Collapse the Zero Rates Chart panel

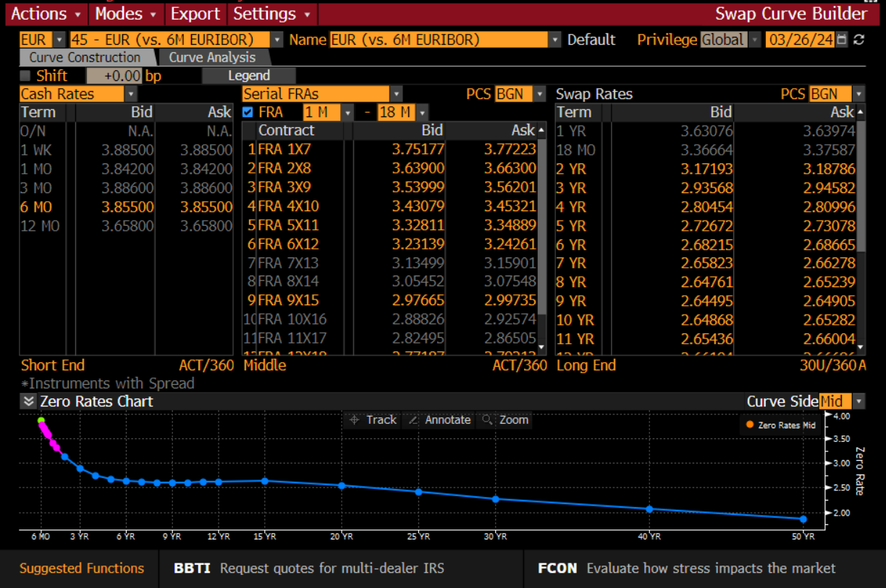[x=29, y=401]
